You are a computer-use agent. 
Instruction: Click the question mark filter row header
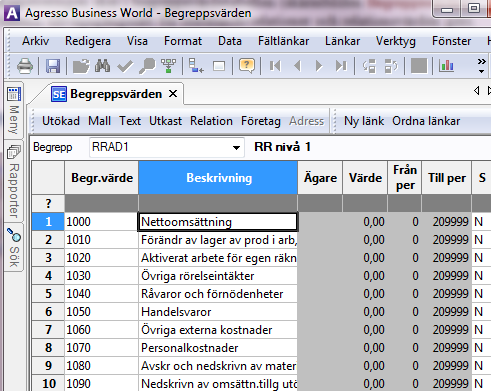pos(48,203)
